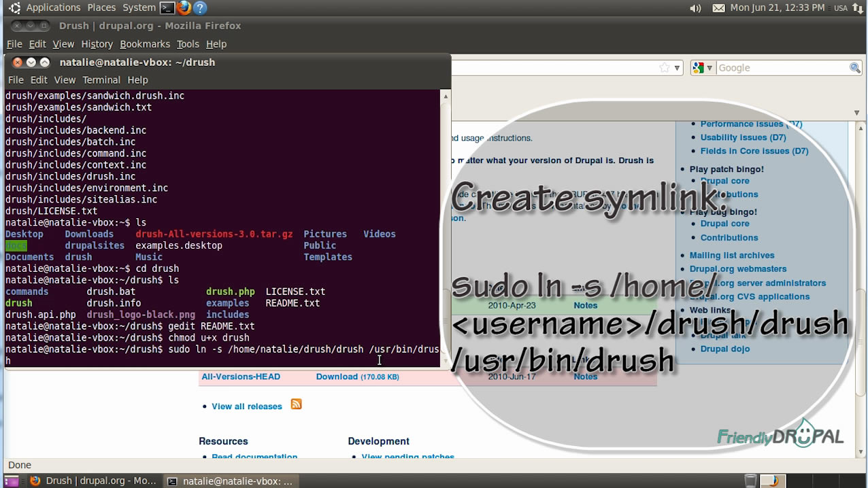The height and width of the screenshot is (488, 868).
Task: Open the address bar history dropdown arrow
Action: click(678, 67)
